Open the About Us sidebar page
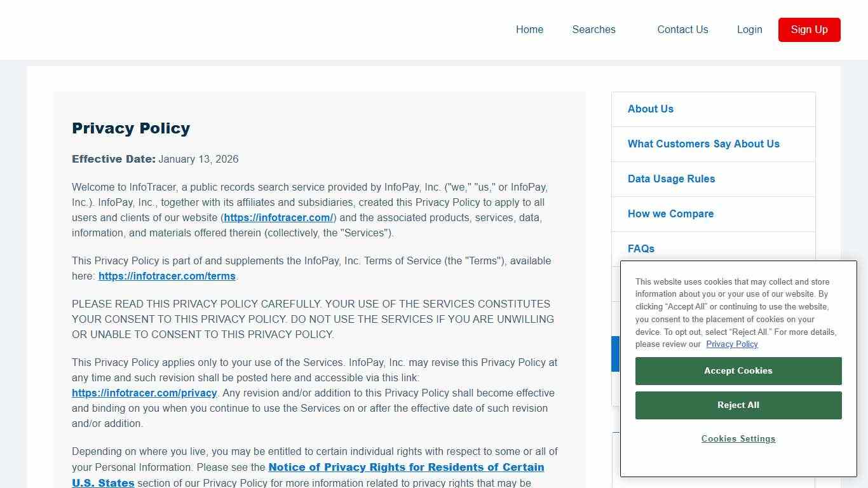This screenshot has height=488, width=868. coord(650,109)
